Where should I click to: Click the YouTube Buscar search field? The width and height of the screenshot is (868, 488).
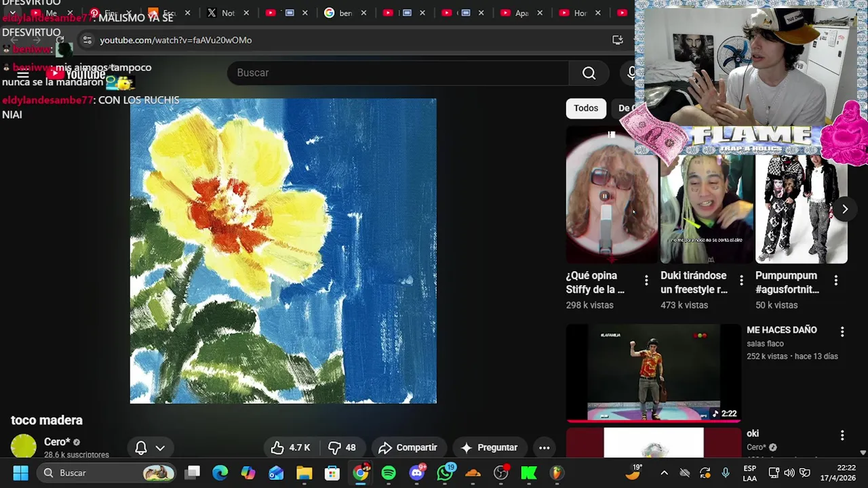pos(398,73)
